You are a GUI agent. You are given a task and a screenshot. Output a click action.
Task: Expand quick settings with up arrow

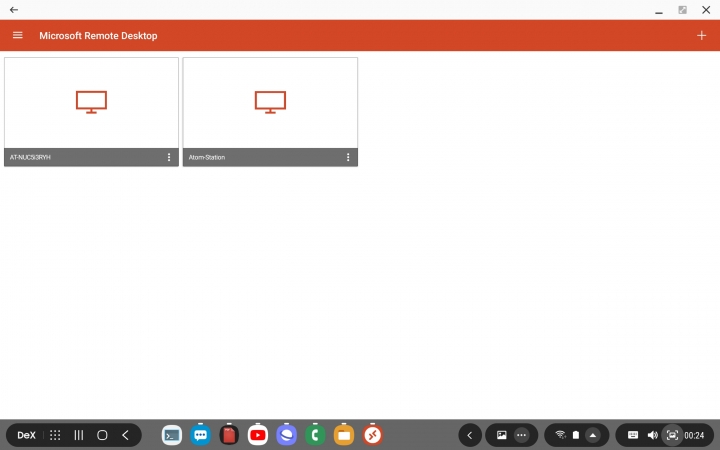593,435
